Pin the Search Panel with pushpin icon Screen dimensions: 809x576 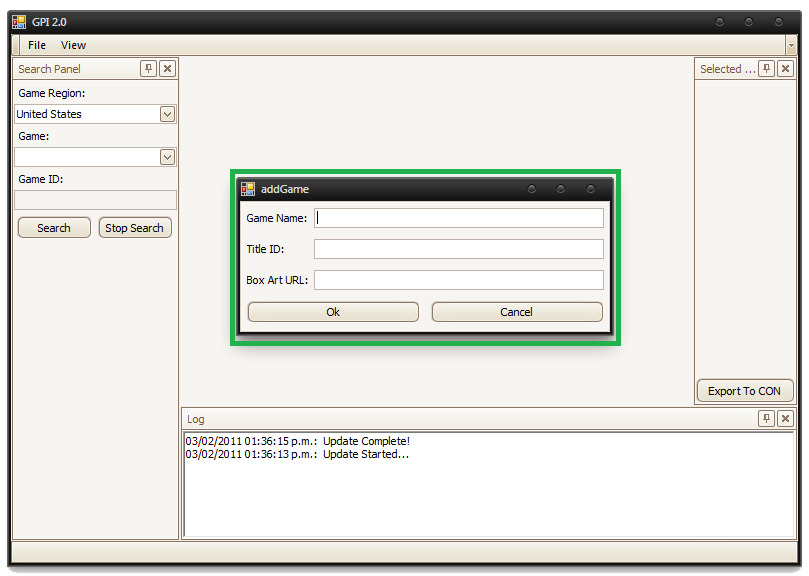click(x=149, y=69)
